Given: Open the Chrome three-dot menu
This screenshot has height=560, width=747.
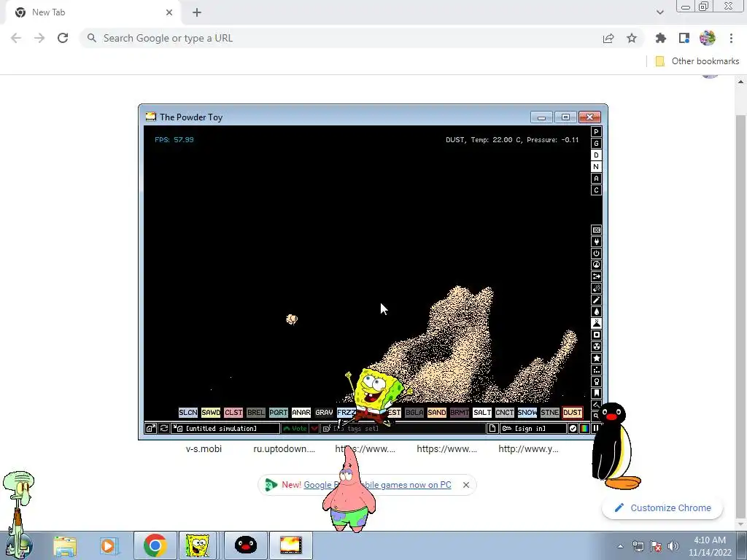Looking at the screenshot, I should [x=731, y=38].
